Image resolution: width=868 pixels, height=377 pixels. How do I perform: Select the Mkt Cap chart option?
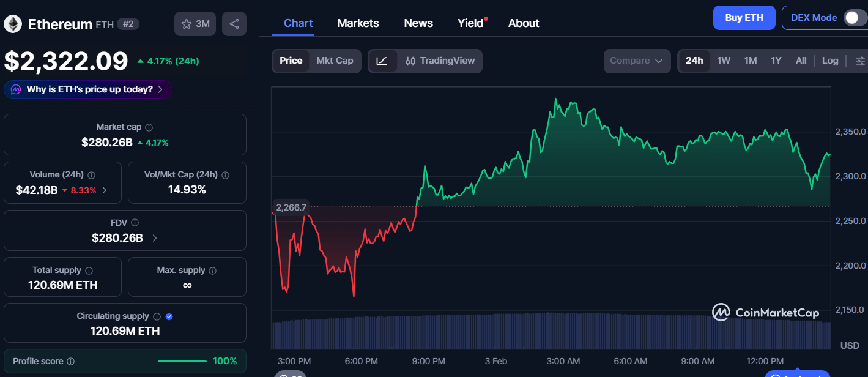335,61
